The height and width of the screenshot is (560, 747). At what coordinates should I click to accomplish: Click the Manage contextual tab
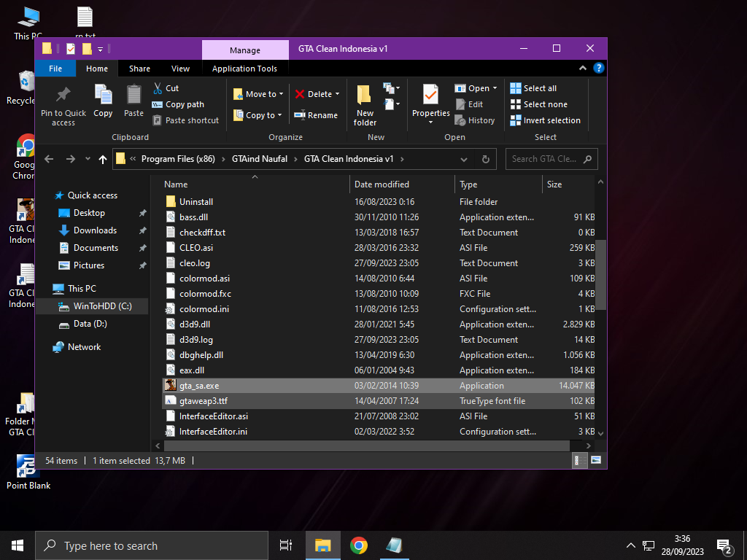click(245, 50)
